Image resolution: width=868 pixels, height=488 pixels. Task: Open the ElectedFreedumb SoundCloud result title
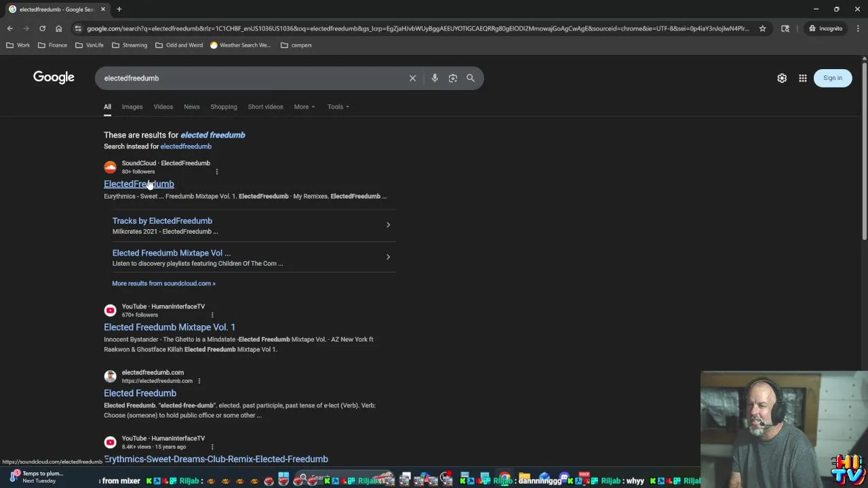(x=139, y=184)
